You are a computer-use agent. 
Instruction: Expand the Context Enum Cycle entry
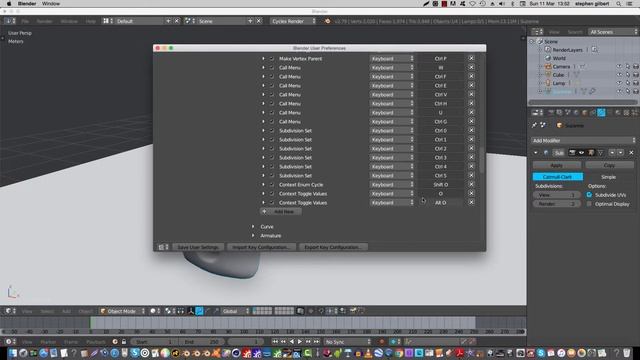point(263,184)
